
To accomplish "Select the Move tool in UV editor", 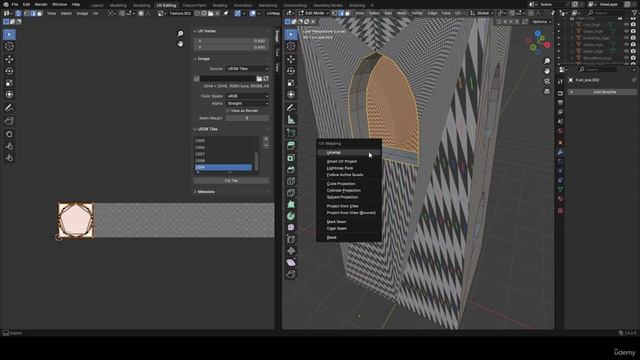I will tap(9, 59).
